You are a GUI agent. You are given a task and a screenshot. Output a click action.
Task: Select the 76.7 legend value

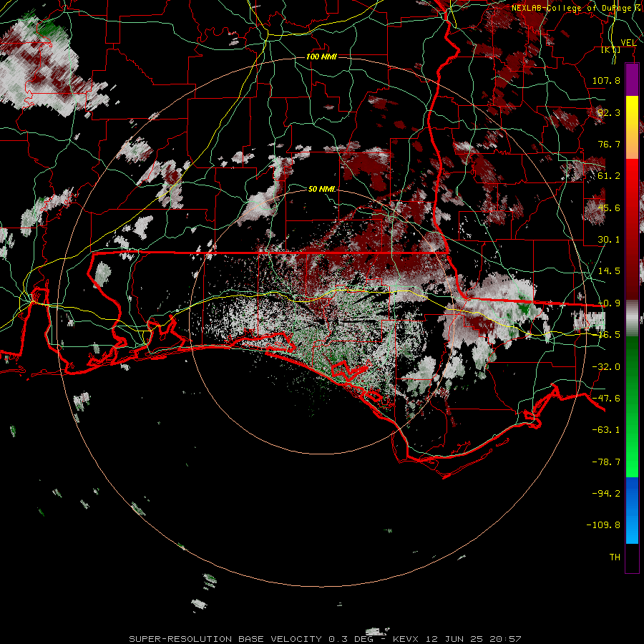[609, 144]
